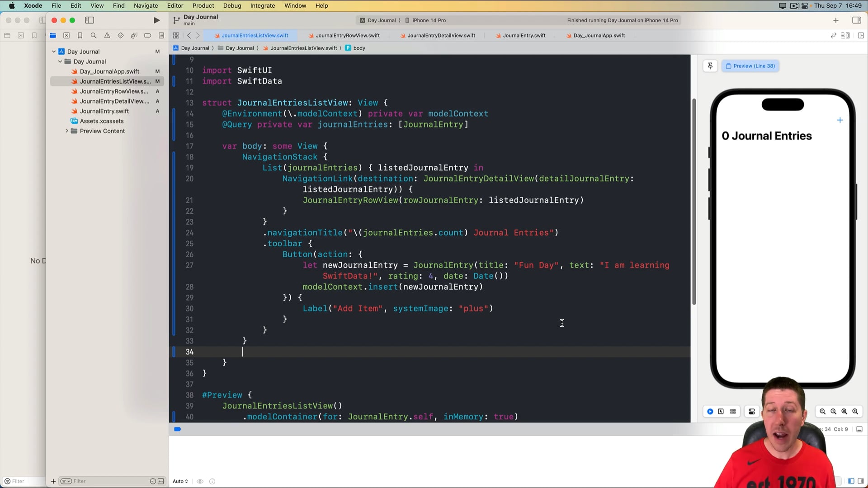Open the Source Control navigator
Viewport: 868px width, 488px height.
point(66,36)
